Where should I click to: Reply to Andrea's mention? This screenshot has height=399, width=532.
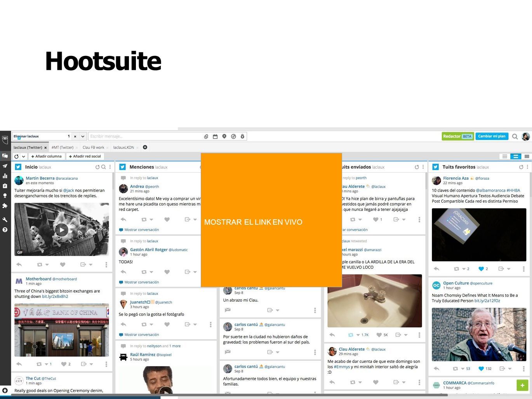click(x=123, y=220)
